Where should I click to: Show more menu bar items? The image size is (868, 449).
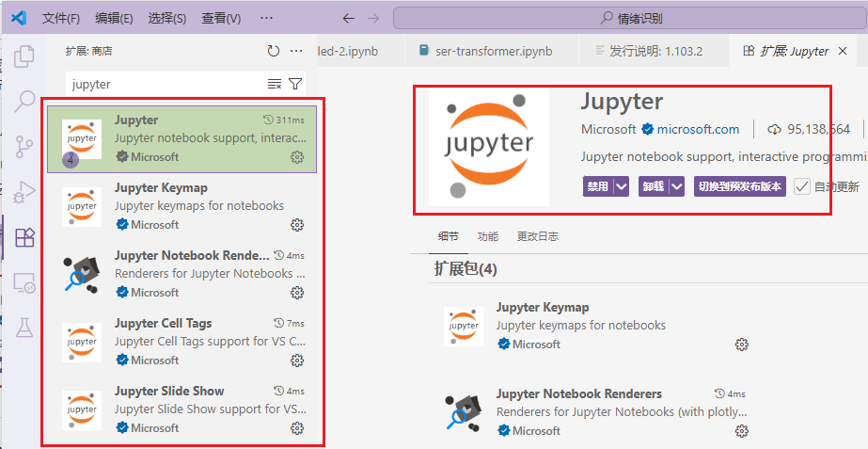[266, 18]
